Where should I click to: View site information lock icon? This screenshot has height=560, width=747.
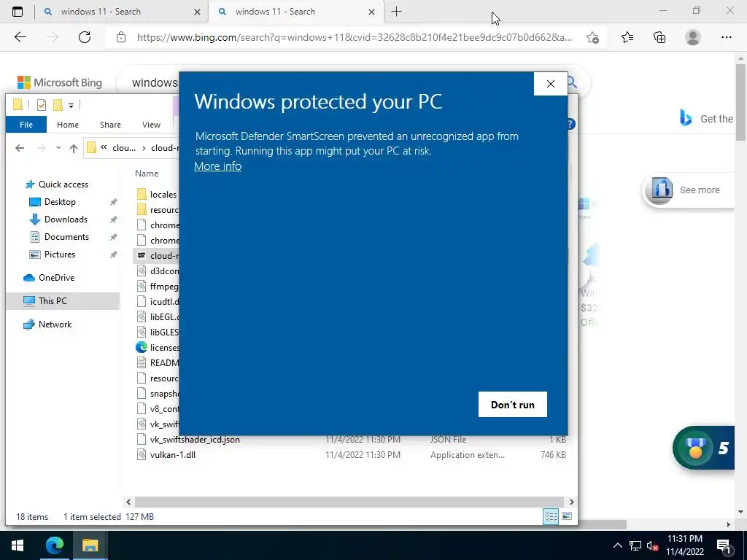pos(121,37)
